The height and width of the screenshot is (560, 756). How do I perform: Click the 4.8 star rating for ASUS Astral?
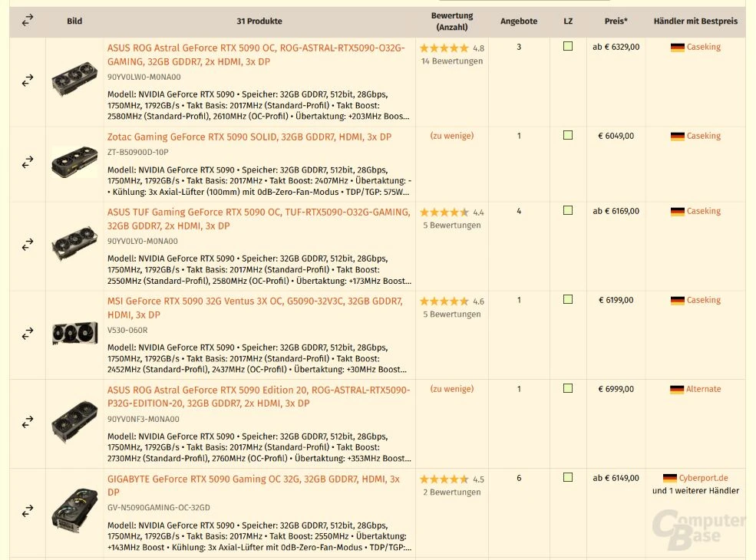click(452, 48)
